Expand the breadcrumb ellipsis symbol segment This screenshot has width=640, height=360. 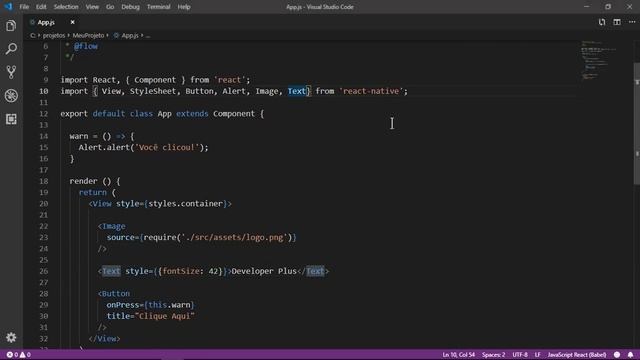coord(148,36)
